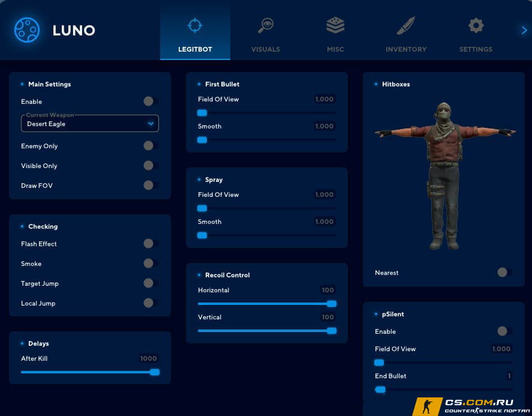532x416 pixels.
Task: Toggle the Main Settings Enable switch
Action: 151,101
